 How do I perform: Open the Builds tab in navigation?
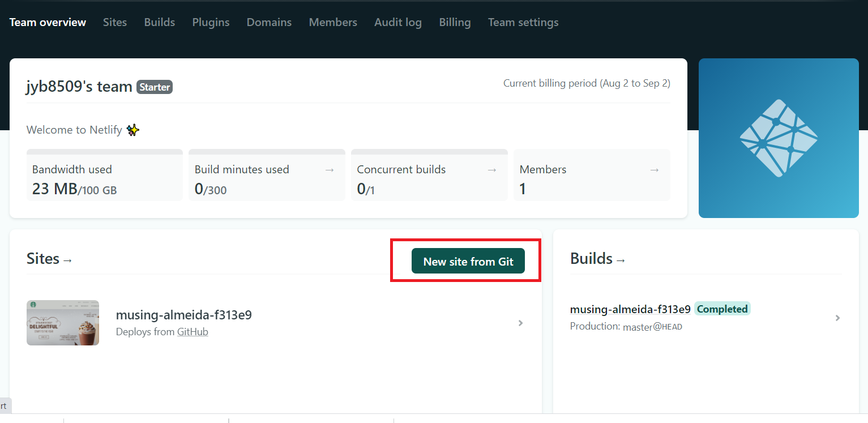160,22
